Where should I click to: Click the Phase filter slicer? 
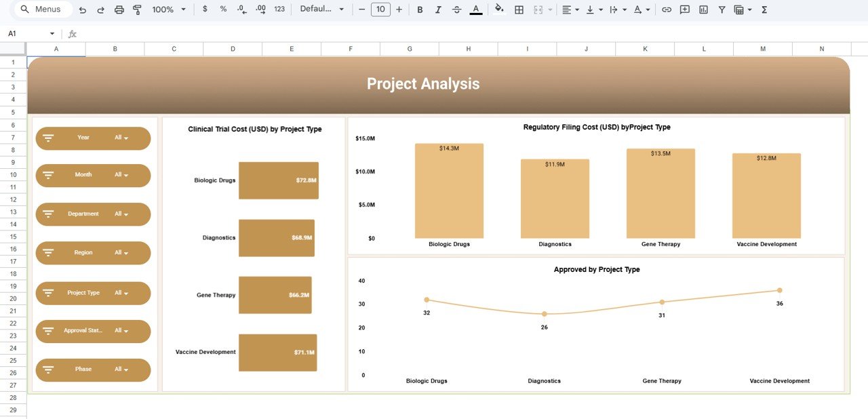[93, 370]
